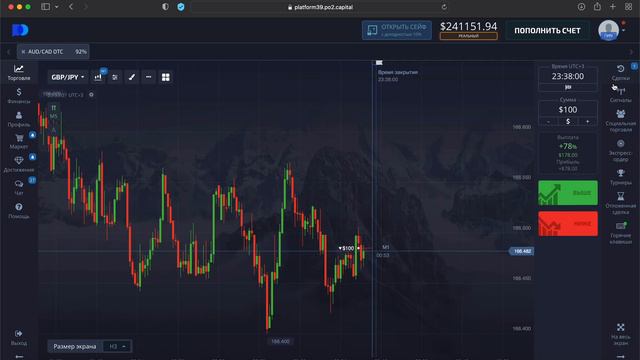The width and height of the screenshot is (640, 360).
Task: Click the $241151.94 balance amount
Action: 468,27
